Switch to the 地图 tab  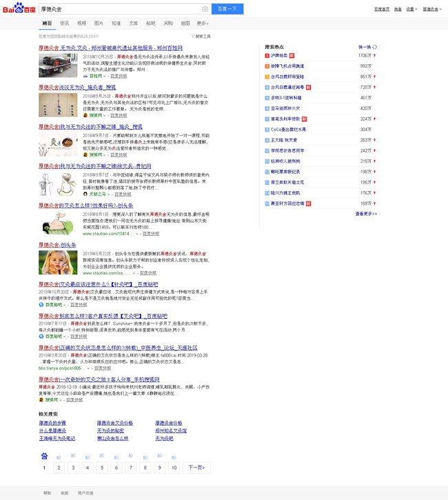coord(185,23)
